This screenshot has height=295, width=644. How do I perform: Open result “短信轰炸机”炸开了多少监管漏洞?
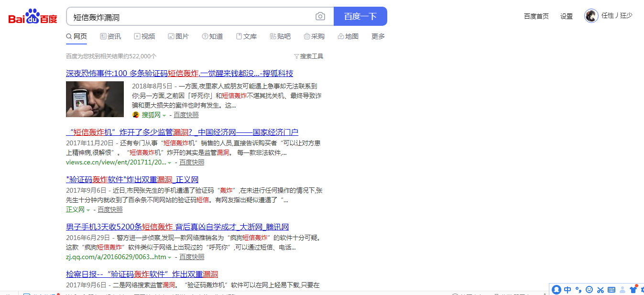click(182, 132)
